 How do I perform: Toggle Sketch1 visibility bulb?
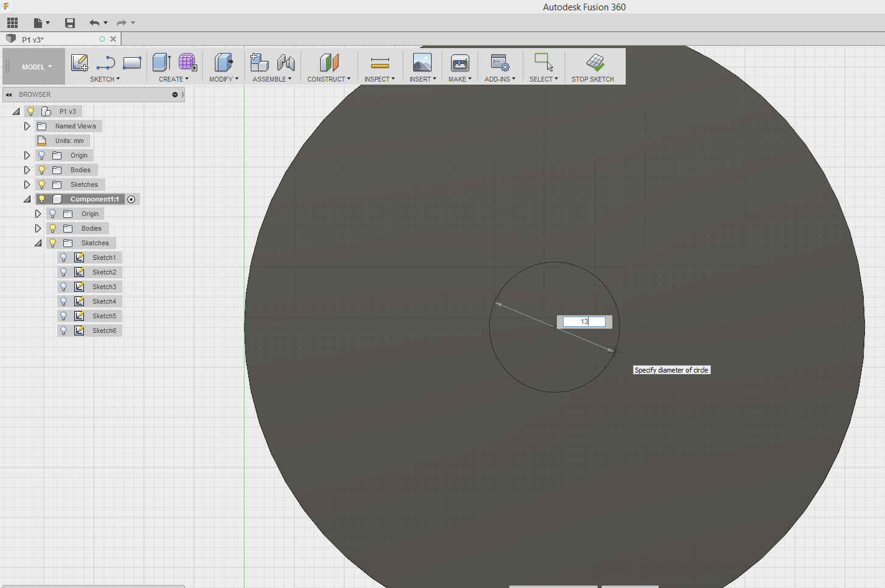pyautogui.click(x=63, y=257)
